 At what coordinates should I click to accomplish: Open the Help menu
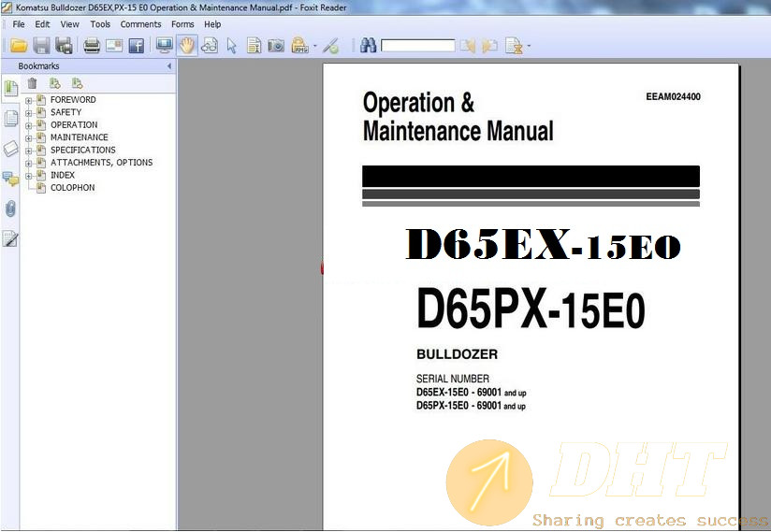tap(212, 24)
